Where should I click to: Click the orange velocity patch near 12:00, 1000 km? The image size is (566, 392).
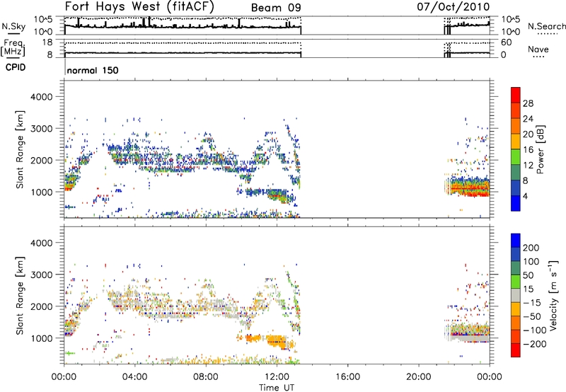click(277, 340)
